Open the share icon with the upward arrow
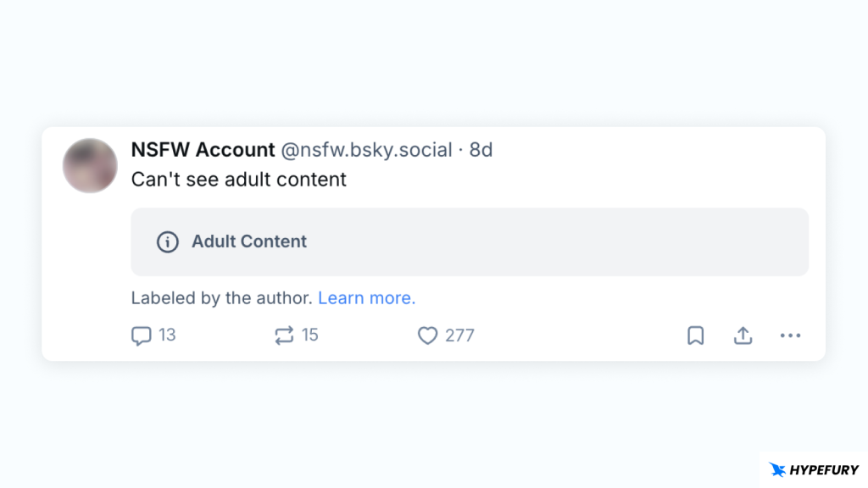Screen dimensions: 868x488 [743, 335]
